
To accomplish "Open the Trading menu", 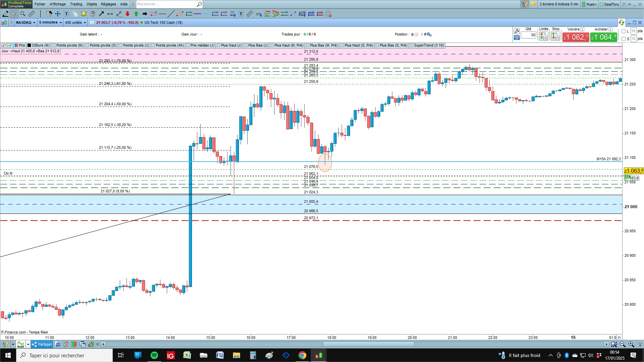I will (76, 4).
